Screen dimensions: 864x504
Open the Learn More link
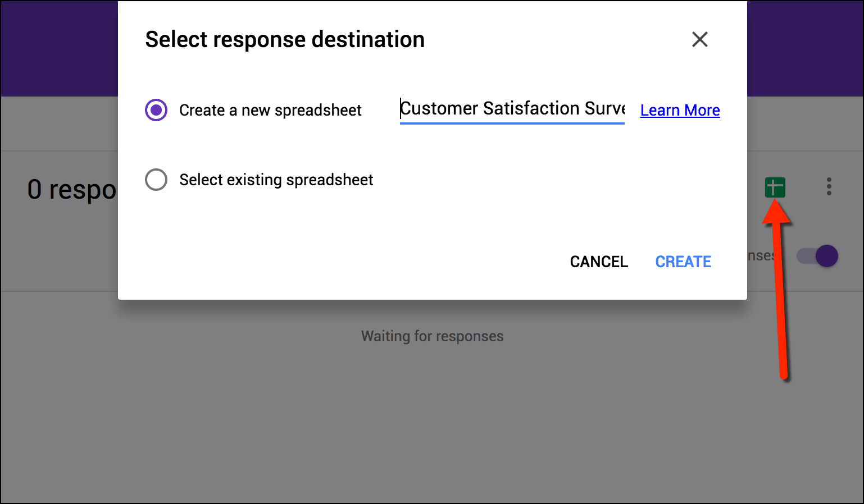pos(680,111)
